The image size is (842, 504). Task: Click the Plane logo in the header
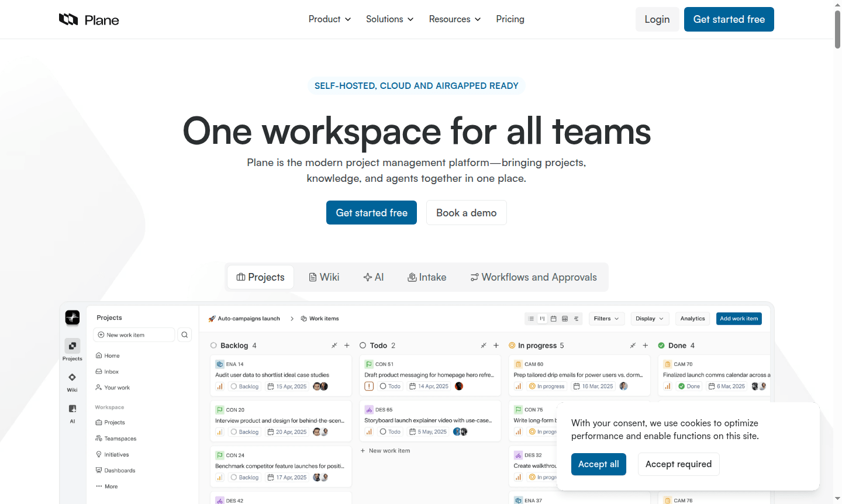89,20
